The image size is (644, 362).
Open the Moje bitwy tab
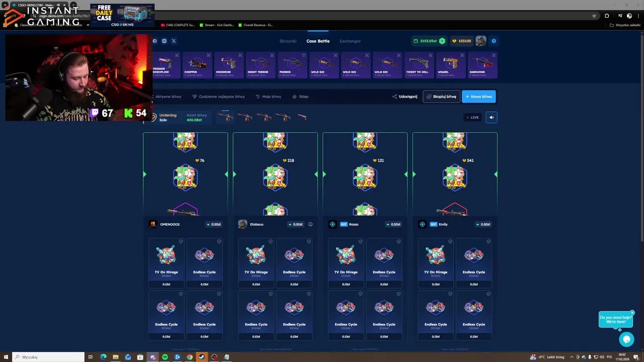point(268,97)
